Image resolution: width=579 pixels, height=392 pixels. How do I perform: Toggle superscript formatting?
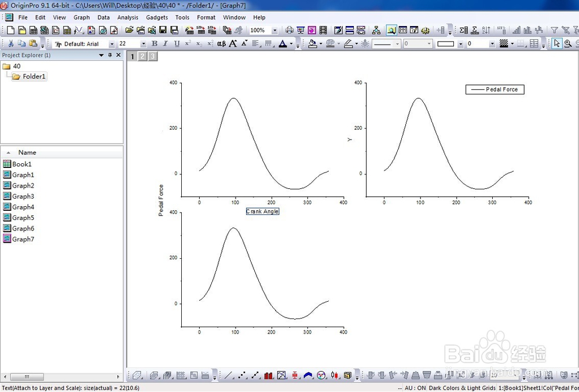188,43
